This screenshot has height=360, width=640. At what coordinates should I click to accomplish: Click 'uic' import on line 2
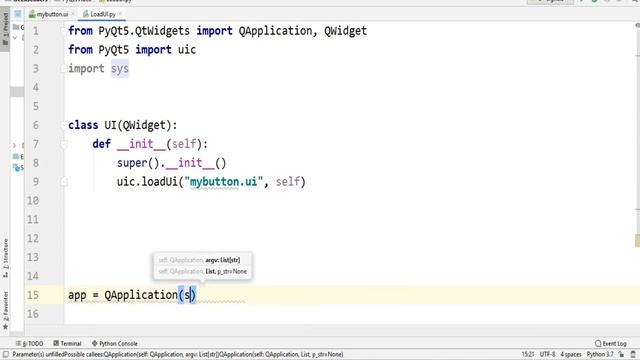187,50
